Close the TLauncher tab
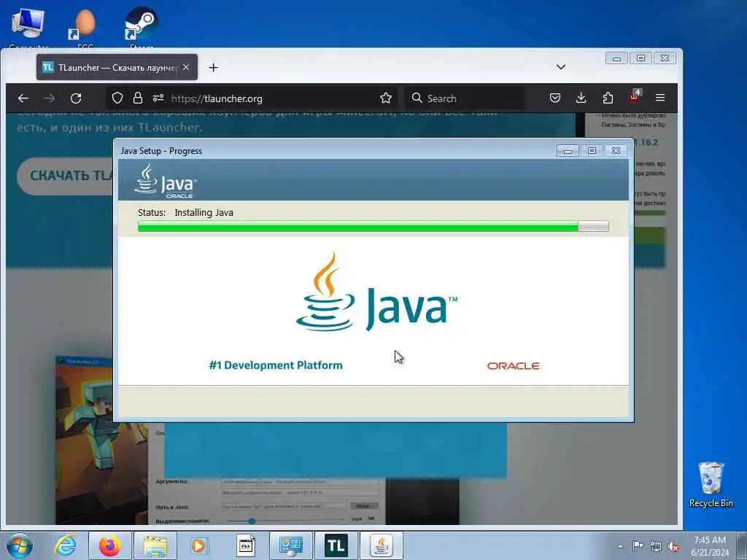This screenshot has height=560, width=747. (x=186, y=68)
